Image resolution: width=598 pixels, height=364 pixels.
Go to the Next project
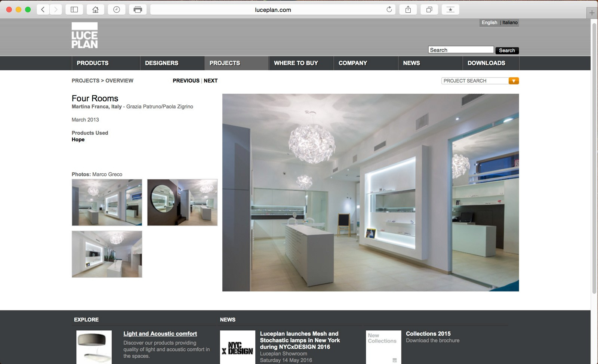coord(210,81)
